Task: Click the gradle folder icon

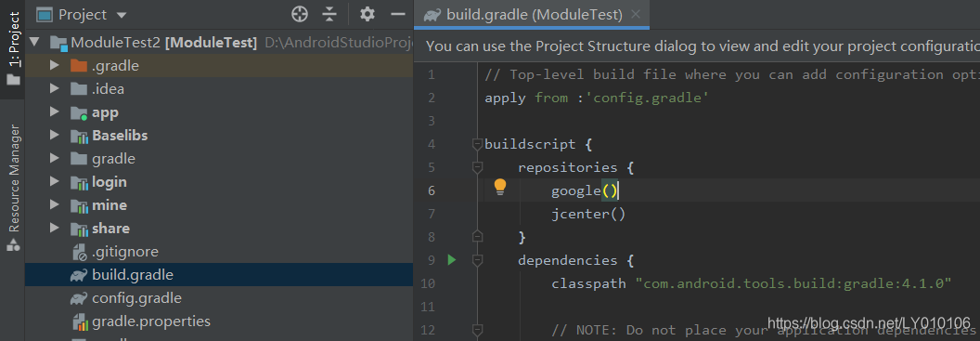Action: 79,159
